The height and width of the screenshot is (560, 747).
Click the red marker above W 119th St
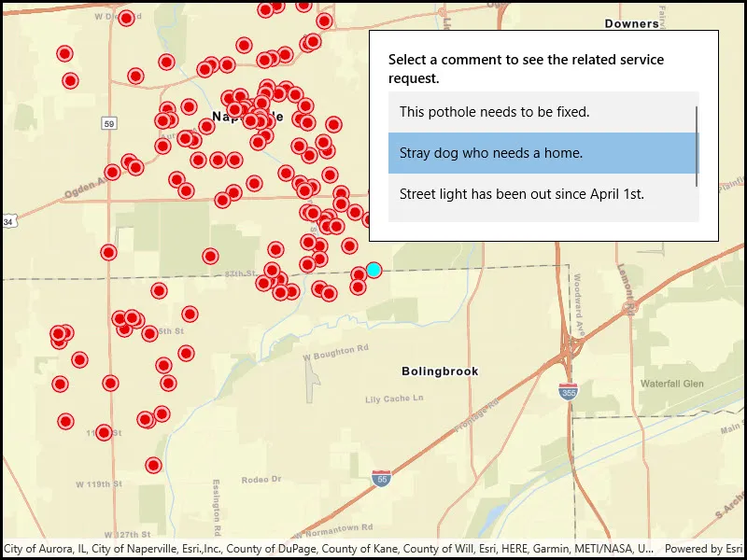[153, 465]
